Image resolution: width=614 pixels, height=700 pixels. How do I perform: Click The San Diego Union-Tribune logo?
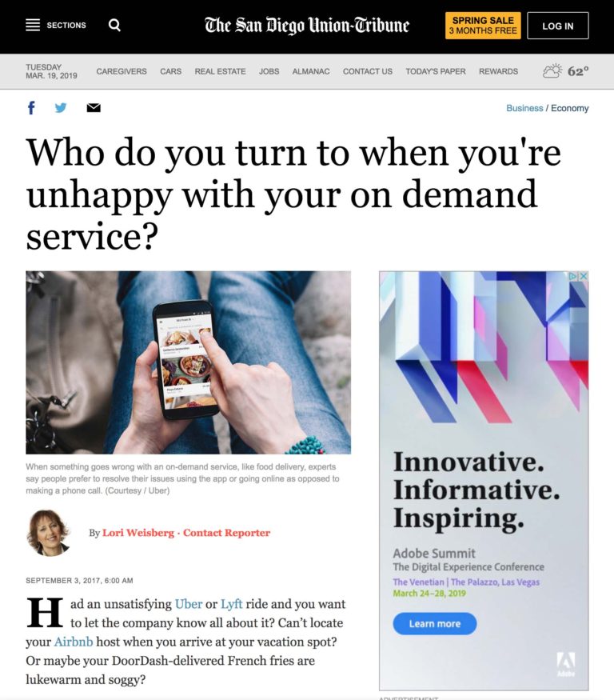point(307,26)
